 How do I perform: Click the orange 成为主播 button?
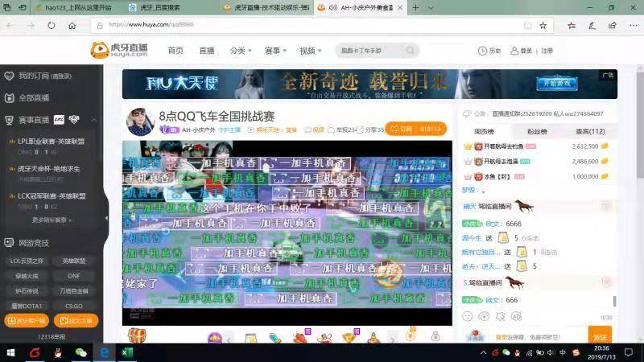coord(76,320)
